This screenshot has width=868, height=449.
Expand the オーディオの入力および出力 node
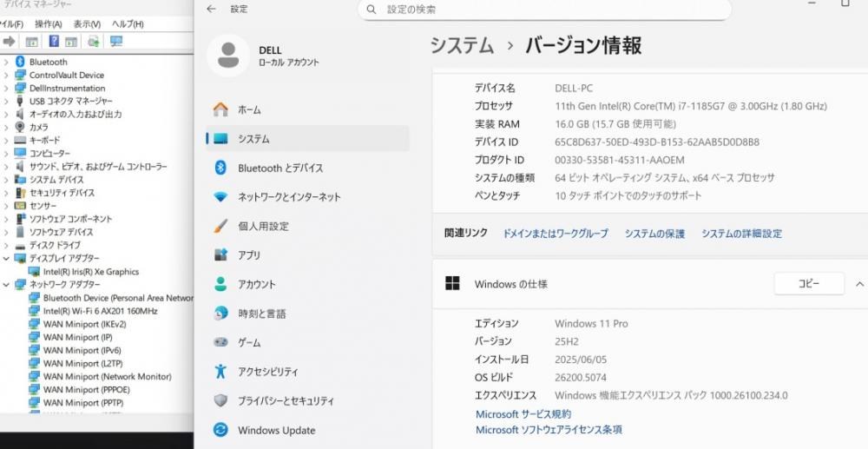6,114
